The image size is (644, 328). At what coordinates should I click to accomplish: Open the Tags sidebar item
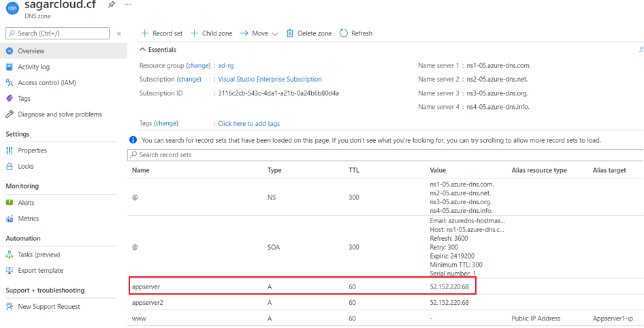24,99
